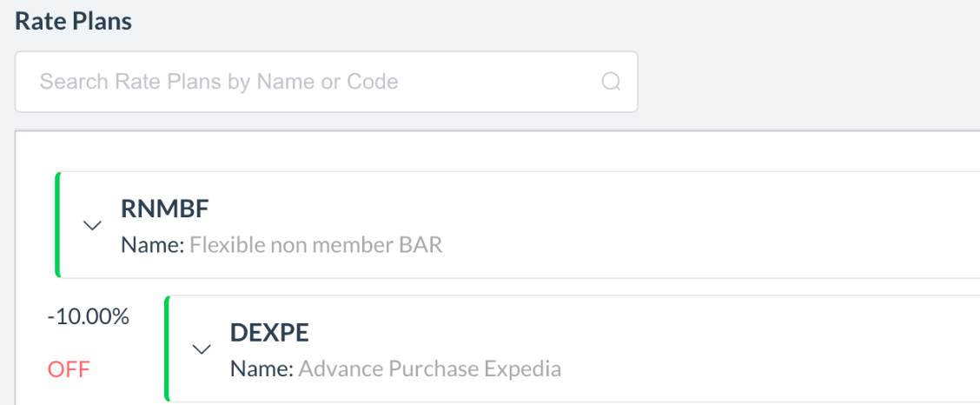Click the placeholder text in the search box
This screenshot has width=980, height=405.
[219, 82]
